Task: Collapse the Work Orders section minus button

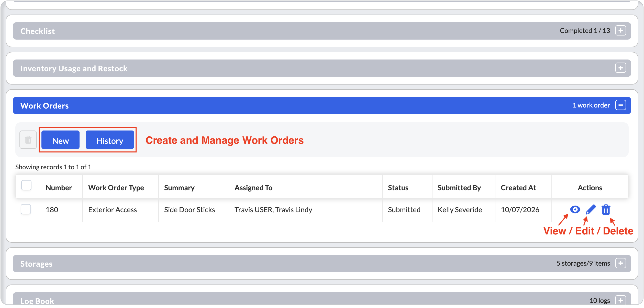Action: click(x=620, y=105)
